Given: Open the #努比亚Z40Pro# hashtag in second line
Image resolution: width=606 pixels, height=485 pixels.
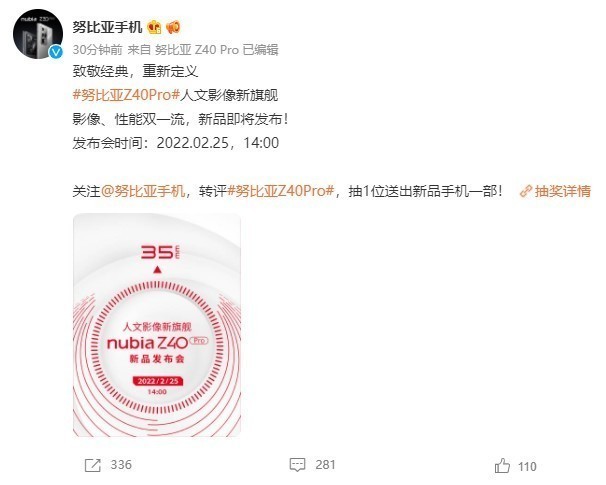Looking at the screenshot, I should point(126,95).
